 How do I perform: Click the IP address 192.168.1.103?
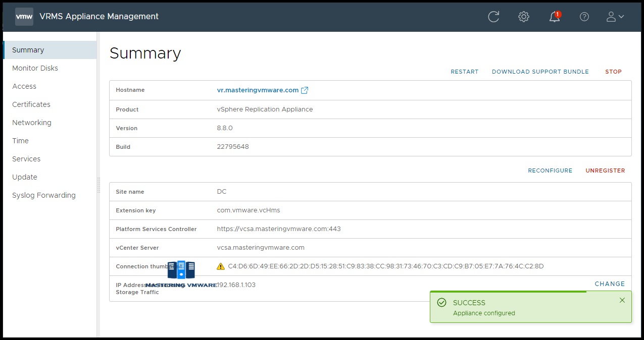tap(236, 285)
